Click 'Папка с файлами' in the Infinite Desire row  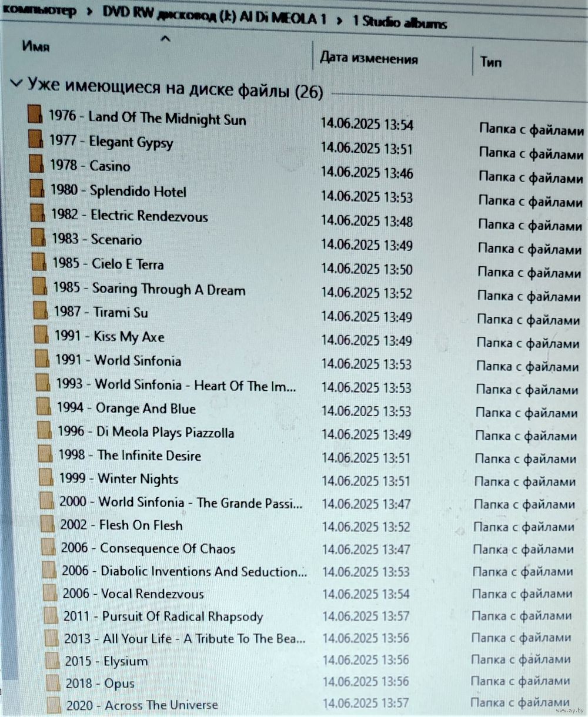[x=526, y=459]
